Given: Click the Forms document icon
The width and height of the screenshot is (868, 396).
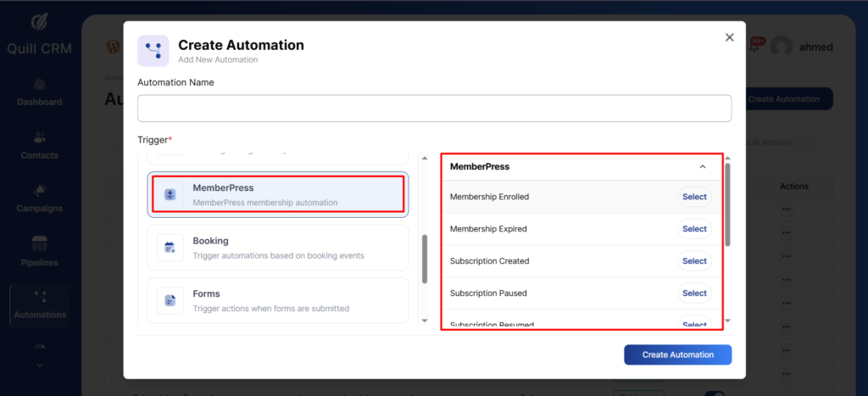Looking at the screenshot, I should [x=170, y=300].
